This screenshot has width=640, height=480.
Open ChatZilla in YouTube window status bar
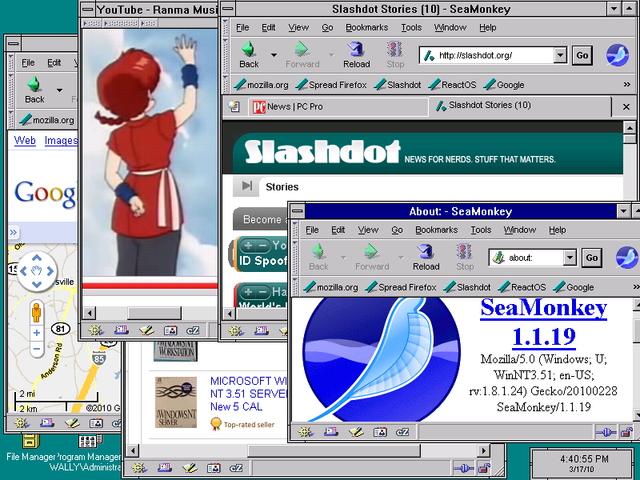[x=193, y=330]
